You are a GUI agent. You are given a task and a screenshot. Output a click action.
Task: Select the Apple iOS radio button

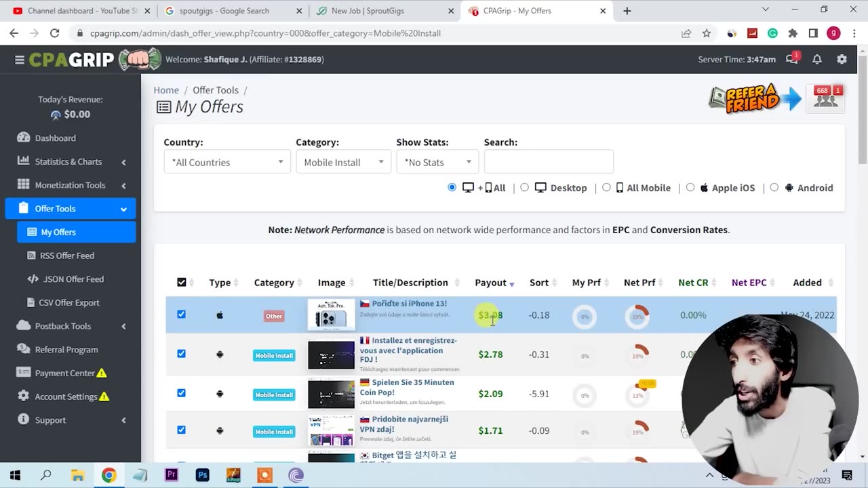690,188
